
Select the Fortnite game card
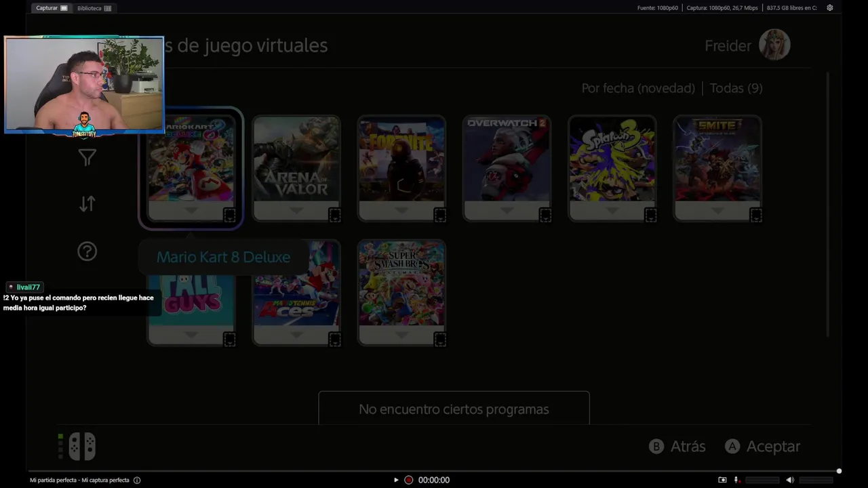(x=401, y=168)
